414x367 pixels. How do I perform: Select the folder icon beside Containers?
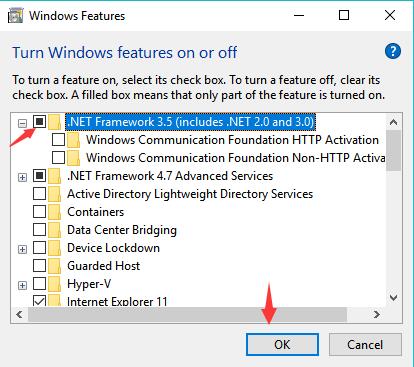[54, 212]
